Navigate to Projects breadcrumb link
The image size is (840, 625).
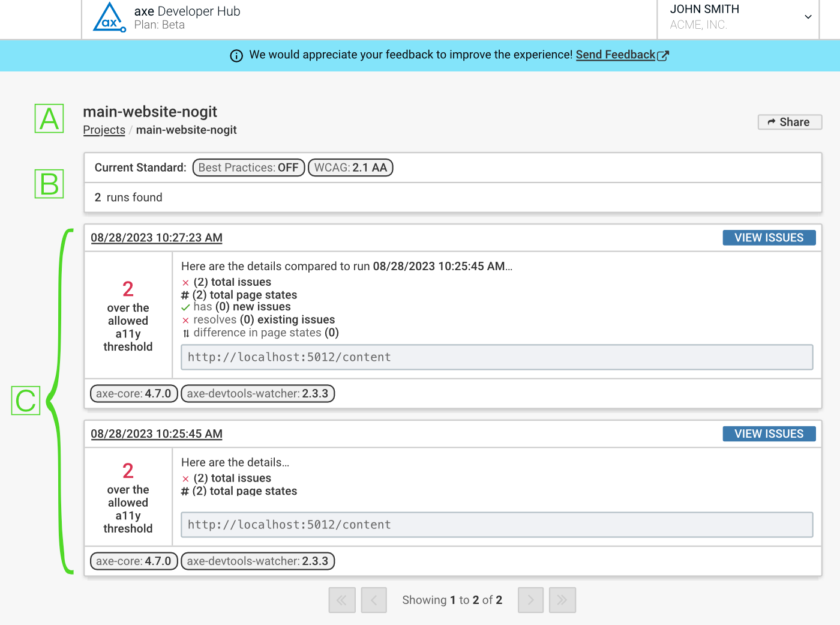[104, 130]
